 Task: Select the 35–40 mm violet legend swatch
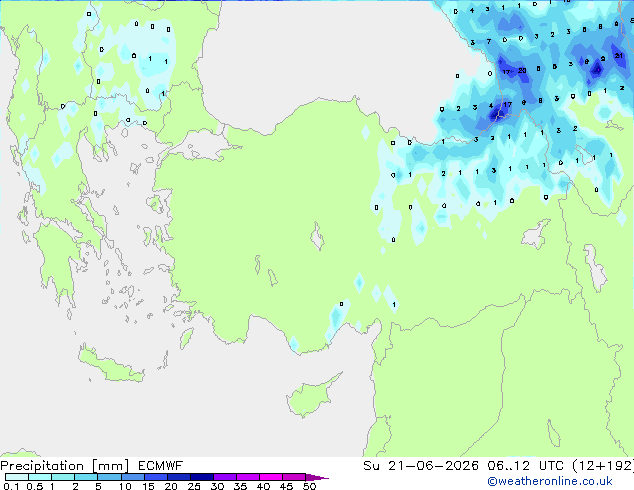tap(248, 477)
